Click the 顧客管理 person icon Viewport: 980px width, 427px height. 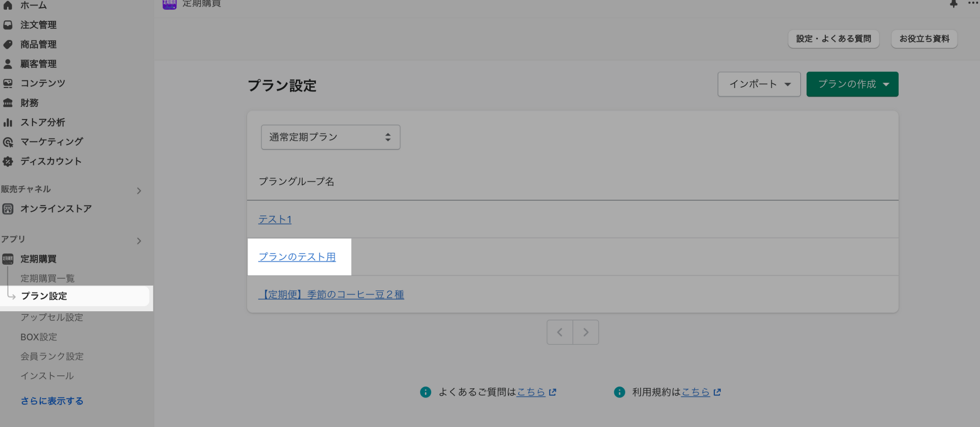(8, 64)
